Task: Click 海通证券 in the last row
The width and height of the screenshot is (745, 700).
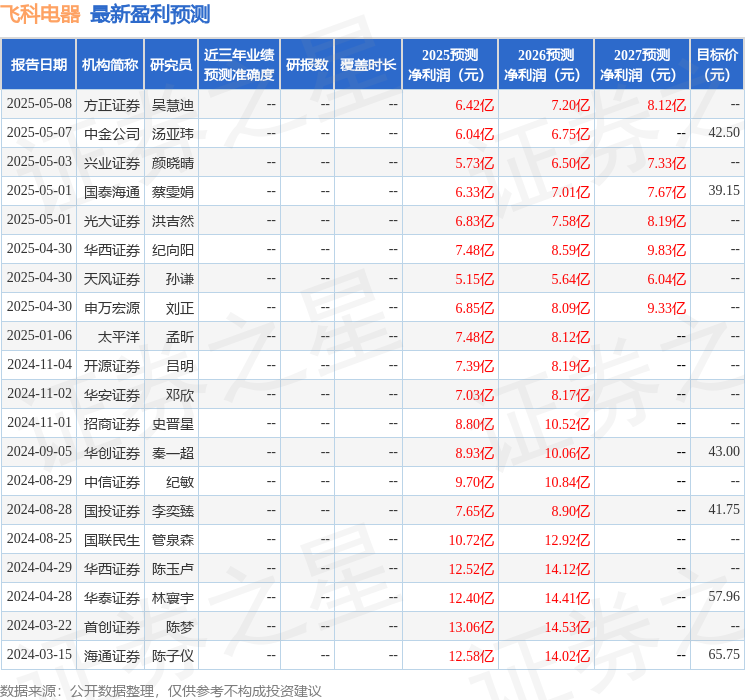Action: pyautogui.click(x=112, y=656)
